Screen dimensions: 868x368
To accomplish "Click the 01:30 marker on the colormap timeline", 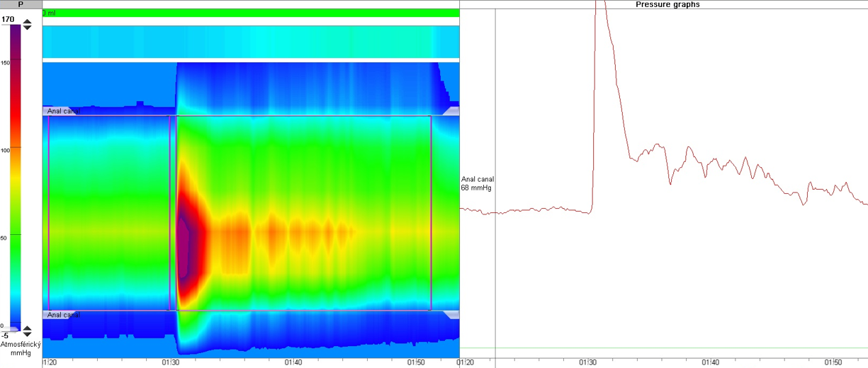I will (x=170, y=362).
